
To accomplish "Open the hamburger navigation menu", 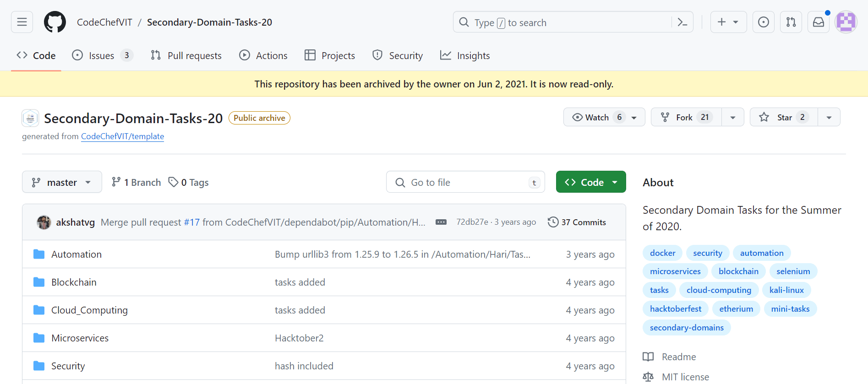I will coord(22,22).
